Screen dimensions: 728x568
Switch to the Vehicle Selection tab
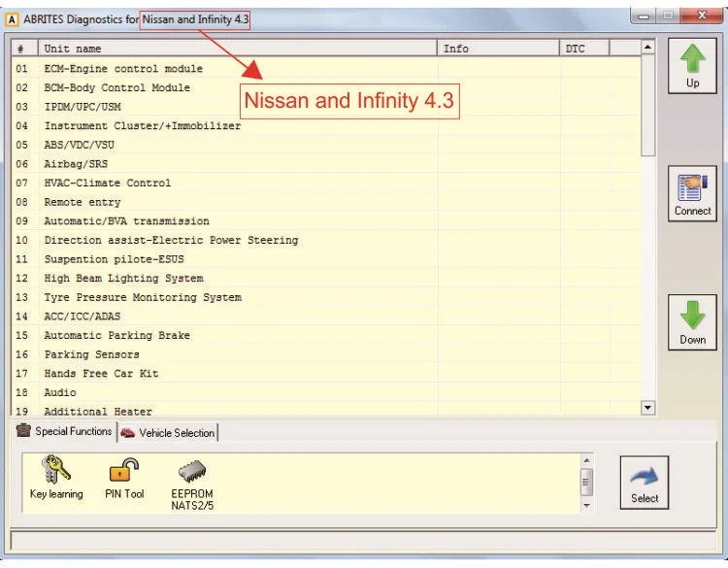pyautogui.click(x=168, y=433)
